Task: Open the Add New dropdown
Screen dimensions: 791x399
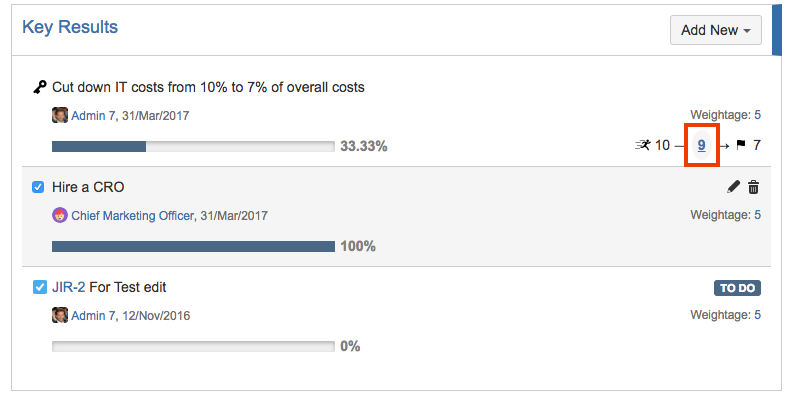Action: click(715, 30)
